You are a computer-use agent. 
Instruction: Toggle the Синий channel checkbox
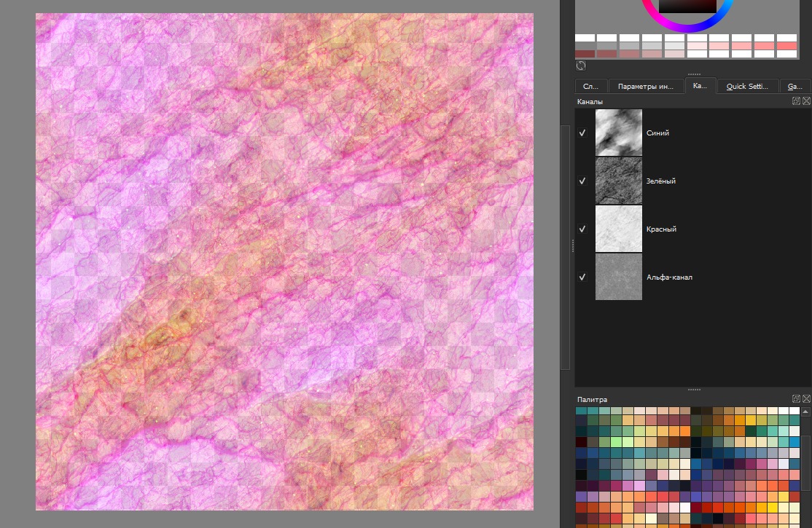[x=582, y=133]
